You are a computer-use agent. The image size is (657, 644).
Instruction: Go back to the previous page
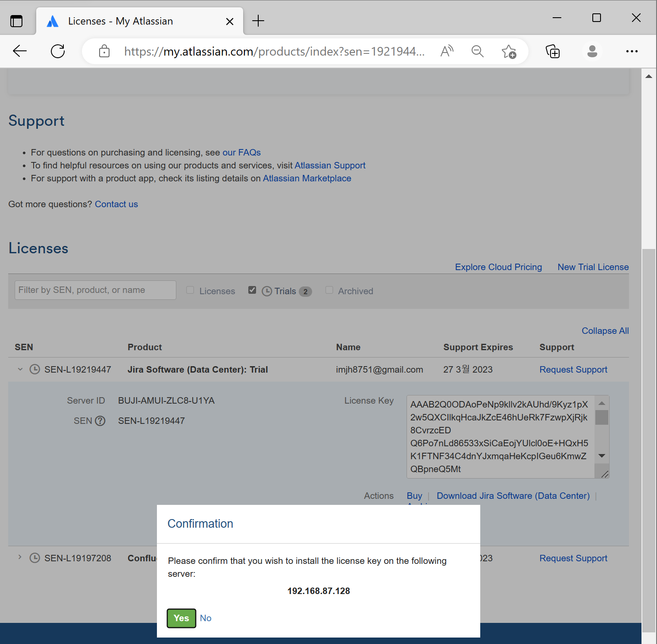click(20, 51)
